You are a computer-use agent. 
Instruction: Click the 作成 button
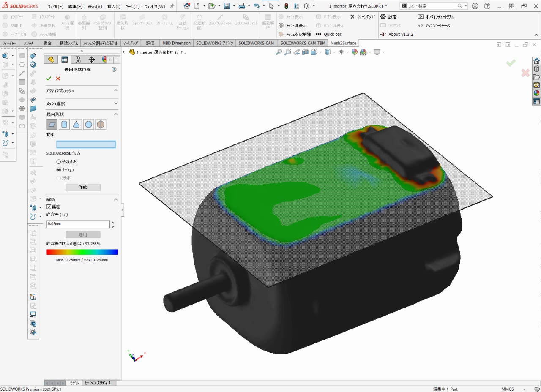83,188
